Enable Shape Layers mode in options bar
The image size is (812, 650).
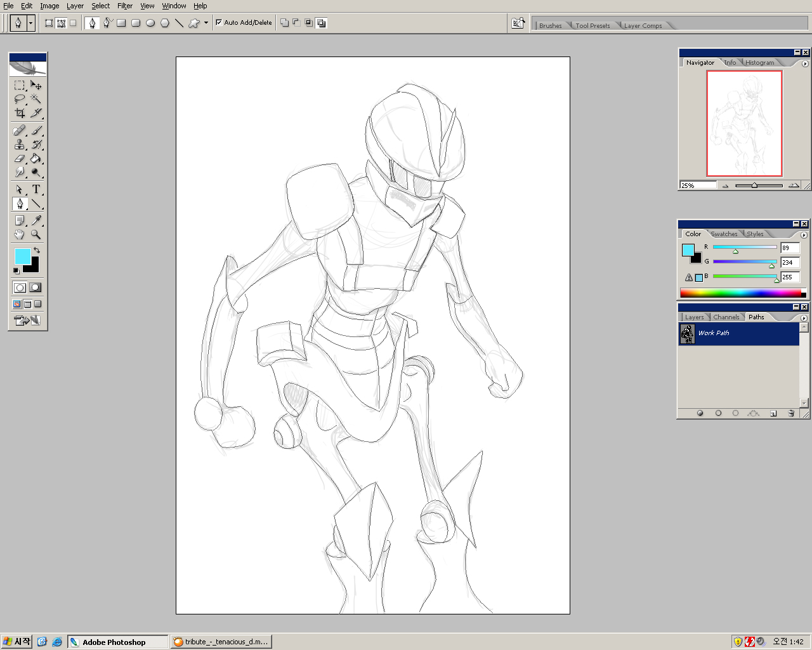(49, 23)
